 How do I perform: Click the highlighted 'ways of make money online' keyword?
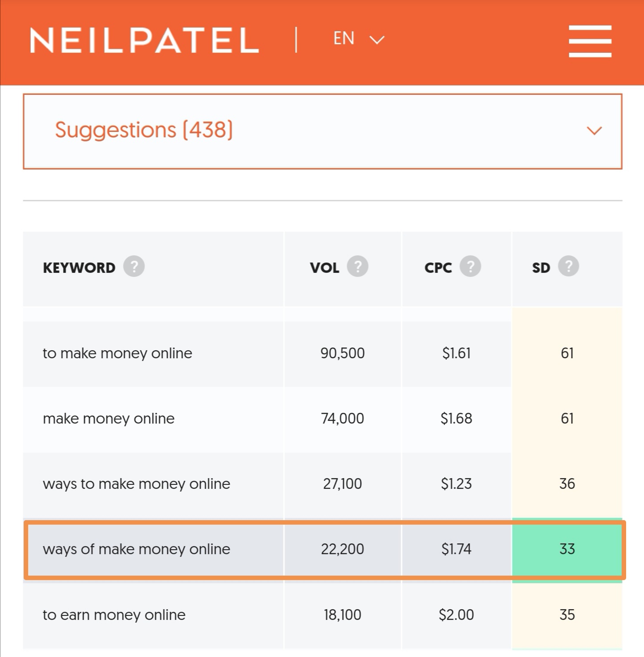pos(136,549)
